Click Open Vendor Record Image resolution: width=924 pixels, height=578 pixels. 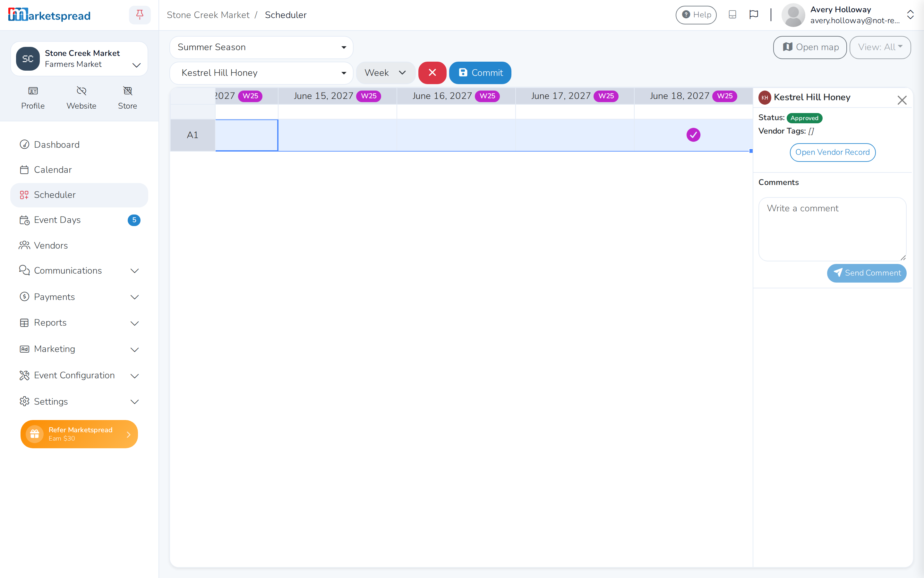tap(832, 153)
